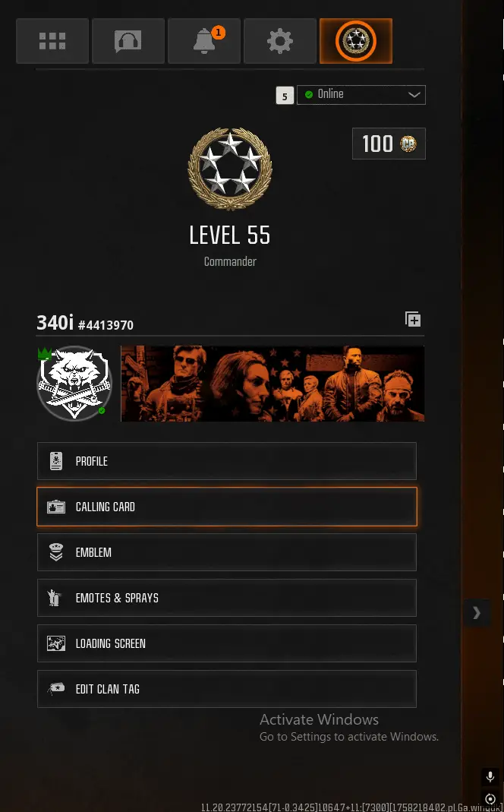Toggle the microphone icon
Screen dimensions: 504x812
490,777
